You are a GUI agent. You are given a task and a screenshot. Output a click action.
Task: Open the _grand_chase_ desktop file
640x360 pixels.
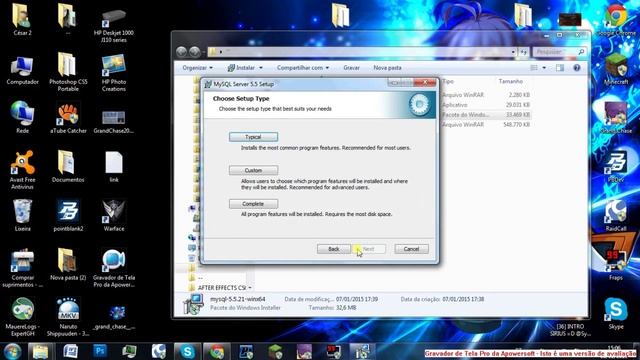tap(113, 317)
